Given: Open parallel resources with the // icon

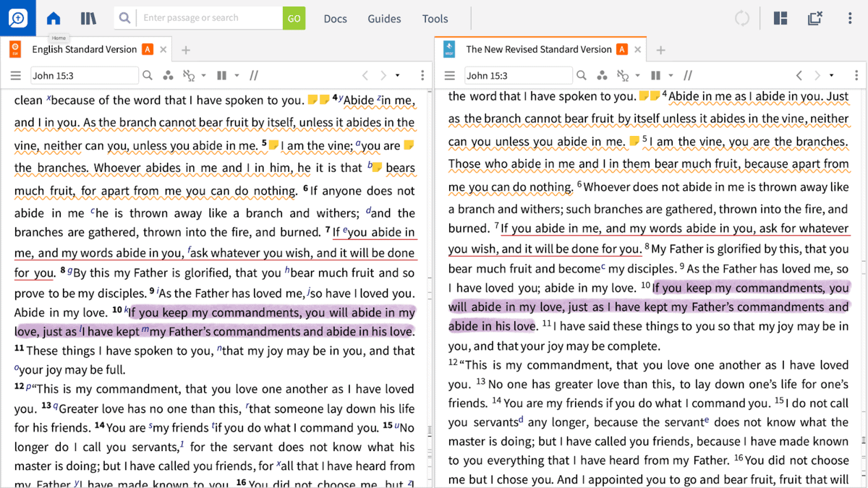Looking at the screenshot, I should 254,75.
